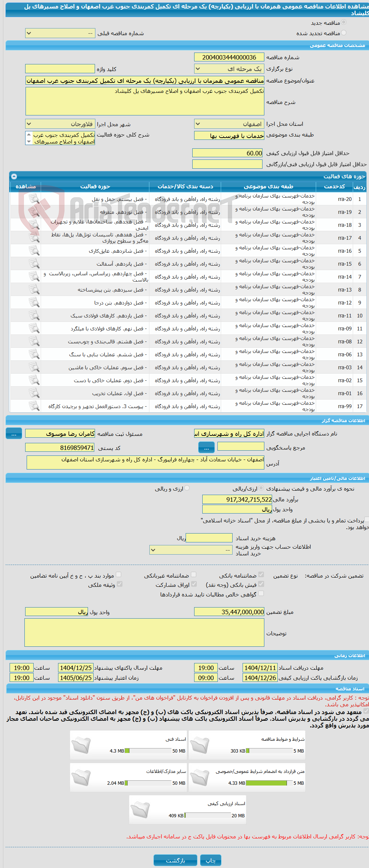Open the استان محل اجرا dropdown
The height and width of the screenshot is (868, 369).
tap(229, 124)
